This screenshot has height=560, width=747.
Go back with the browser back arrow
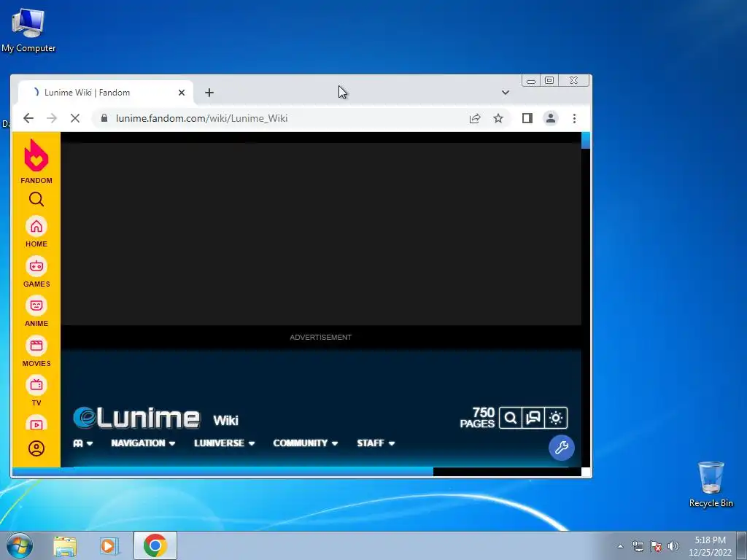pos(28,118)
